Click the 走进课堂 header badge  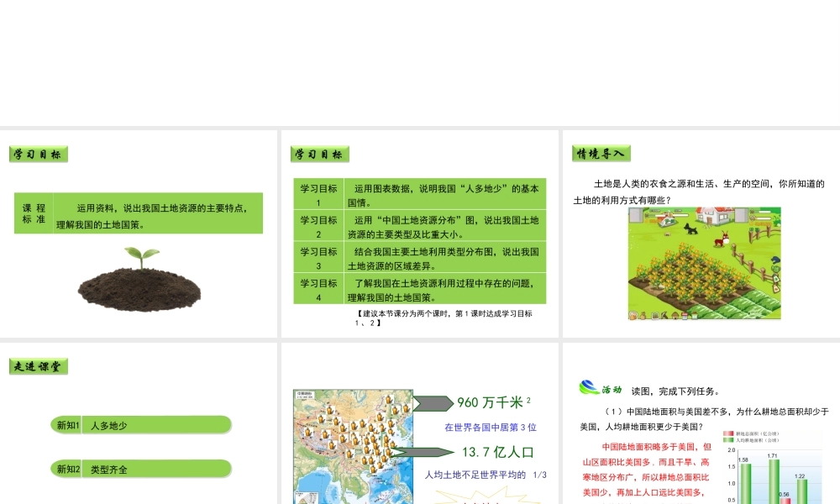tap(39, 366)
